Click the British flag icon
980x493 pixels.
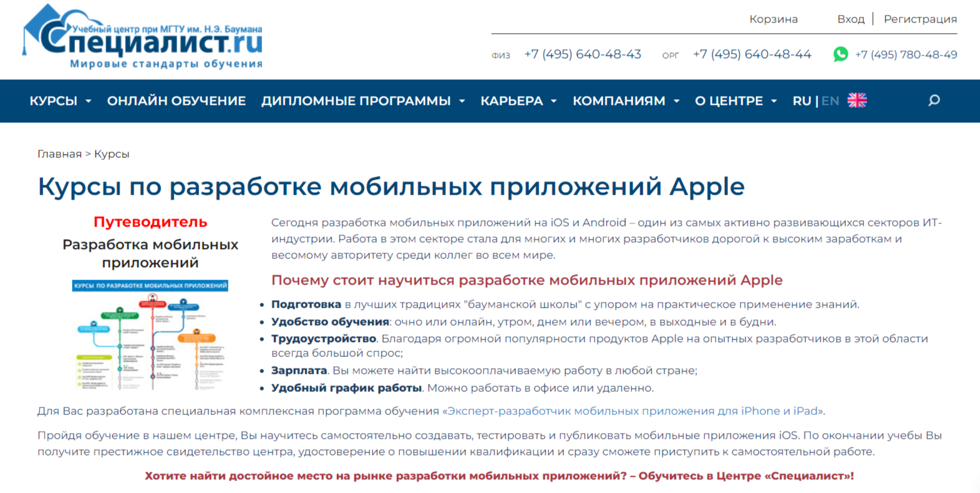[857, 100]
